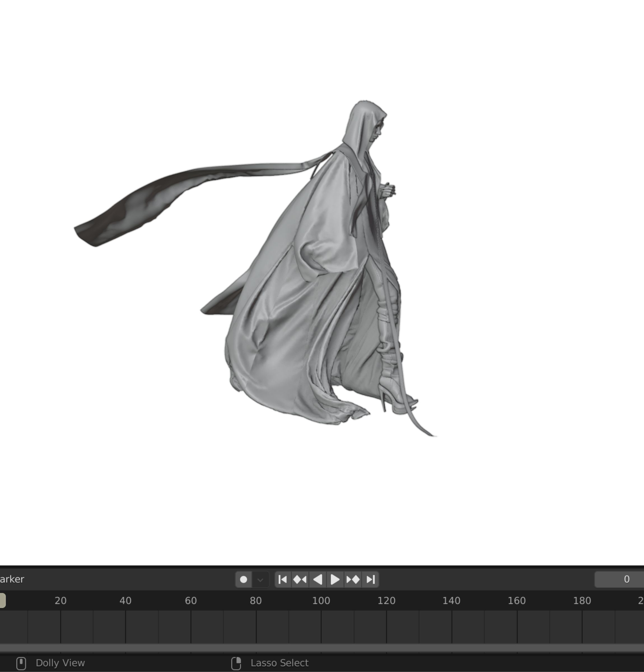Set playhead to frame 60 on ruler

(191, 601)
